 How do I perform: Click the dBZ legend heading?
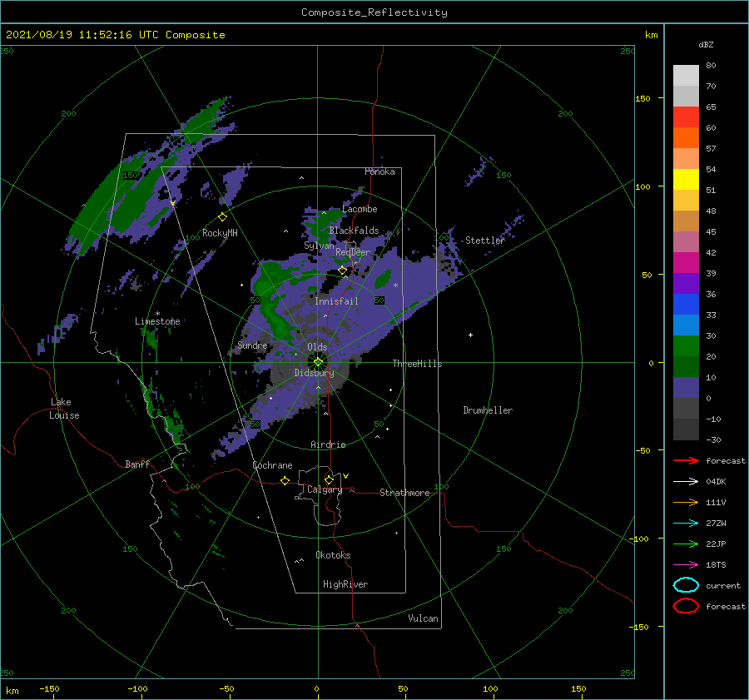pyautogui.click(x=706, y=45)
